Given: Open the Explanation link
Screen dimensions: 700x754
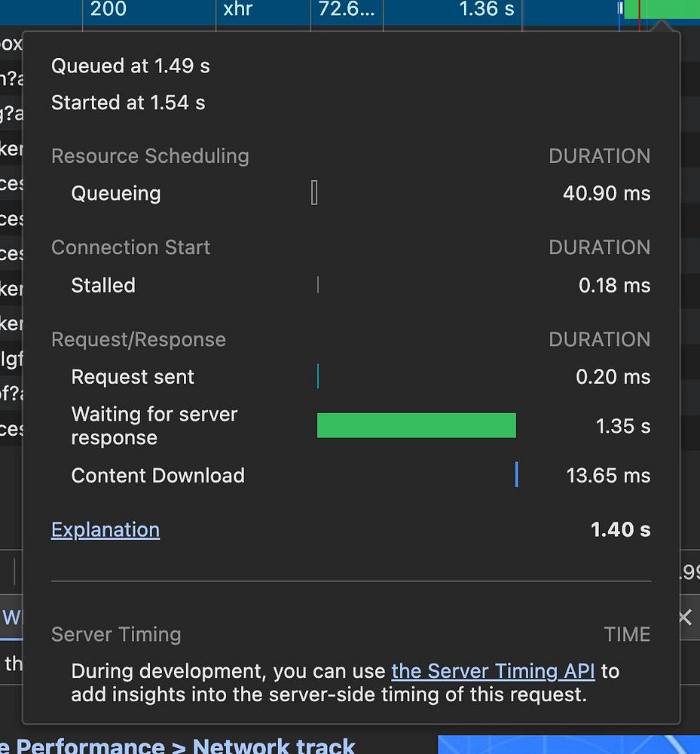Looking at the screenshot, I should point(105,530).
